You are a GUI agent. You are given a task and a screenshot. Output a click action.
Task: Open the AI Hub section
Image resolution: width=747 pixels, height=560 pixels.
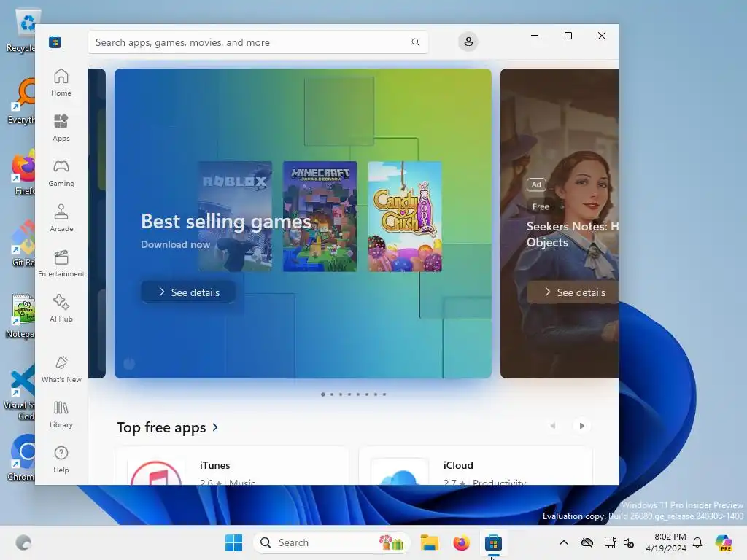tap(61, 309)
